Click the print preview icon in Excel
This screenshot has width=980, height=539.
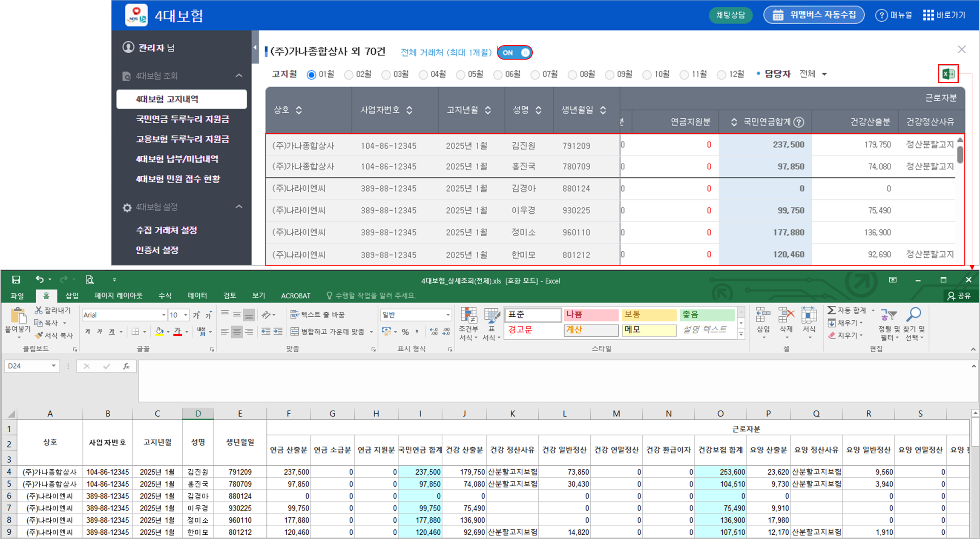89,280
